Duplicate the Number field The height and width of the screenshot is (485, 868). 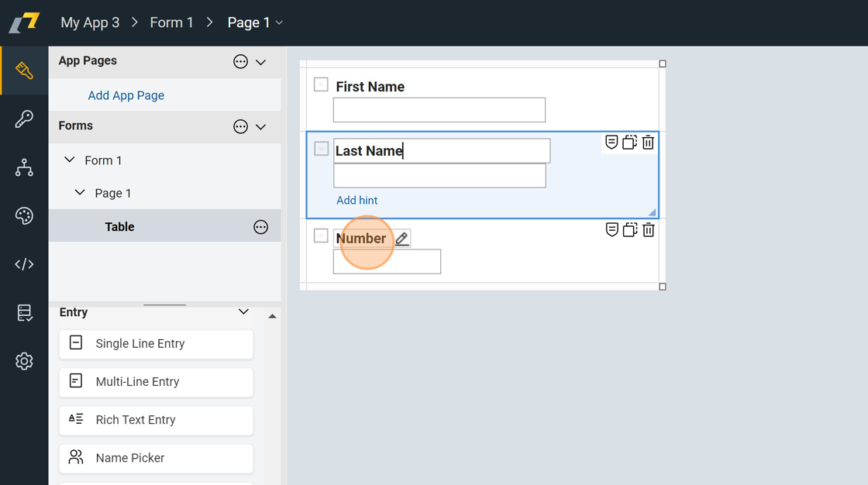point(630,230)
